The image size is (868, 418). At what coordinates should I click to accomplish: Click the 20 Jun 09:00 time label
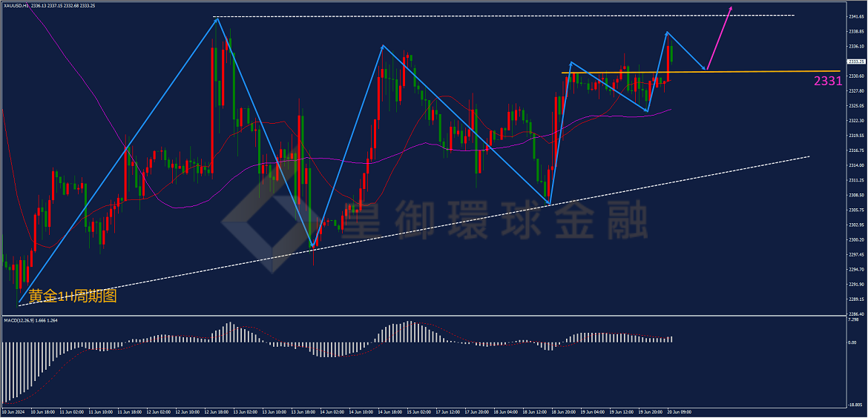680,412
